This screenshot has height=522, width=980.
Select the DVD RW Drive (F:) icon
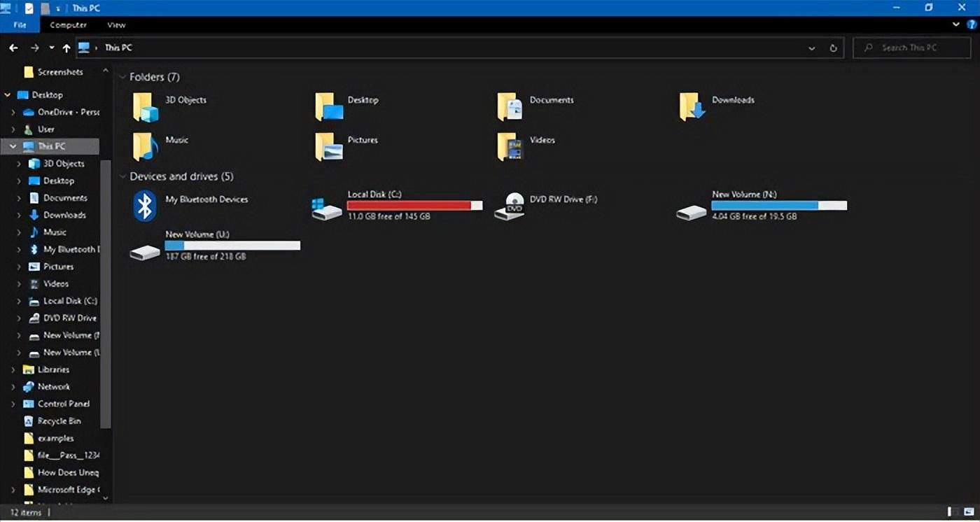pos(510,206)
